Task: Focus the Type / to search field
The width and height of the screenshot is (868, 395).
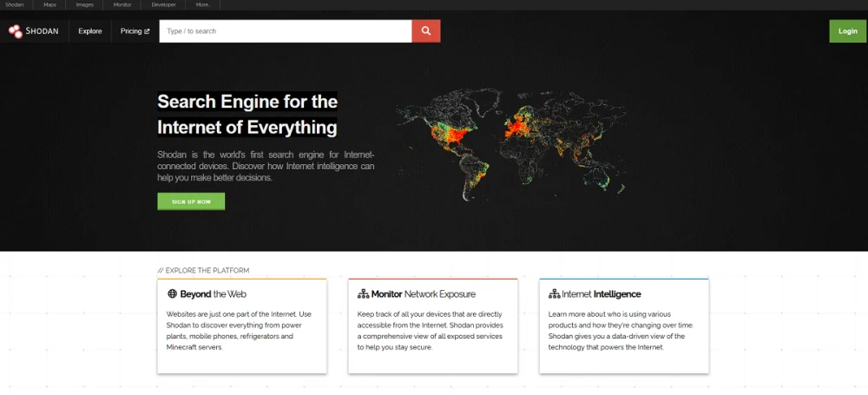Action: pyautogui.click(x=286, y=31)
